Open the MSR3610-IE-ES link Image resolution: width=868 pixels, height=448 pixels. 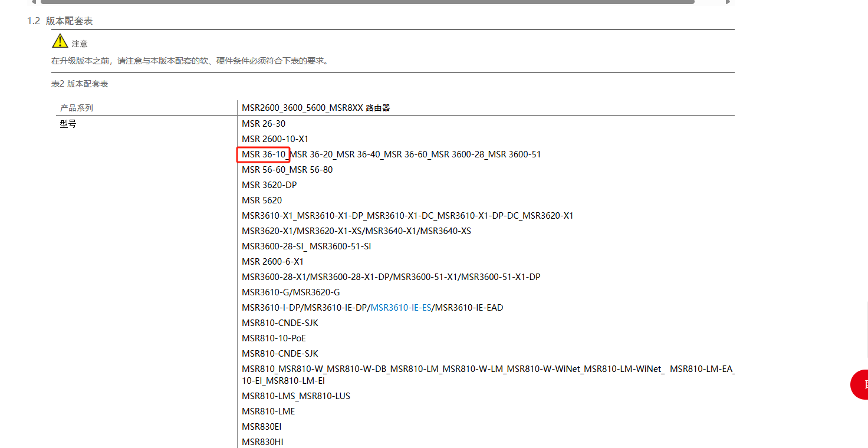[401, 308]
